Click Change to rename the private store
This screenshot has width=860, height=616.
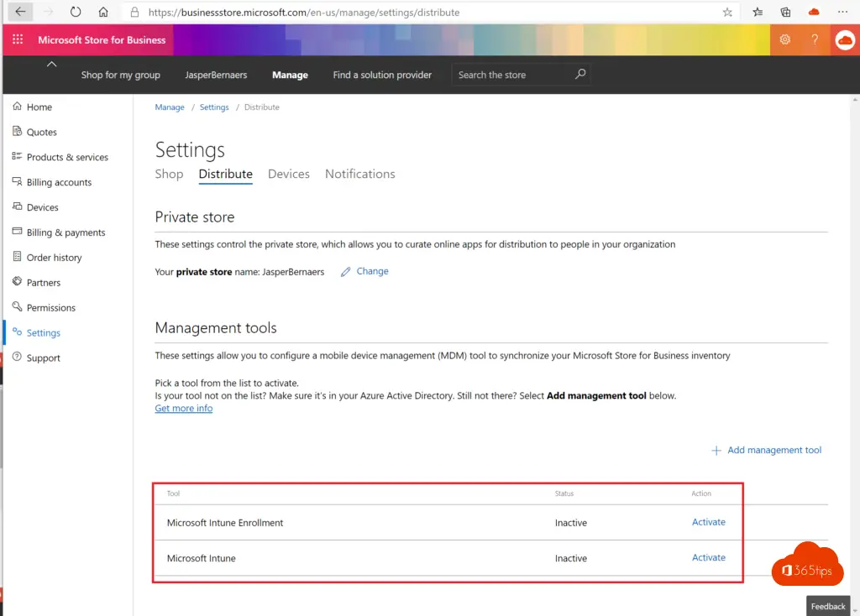(x=372, y=271)
